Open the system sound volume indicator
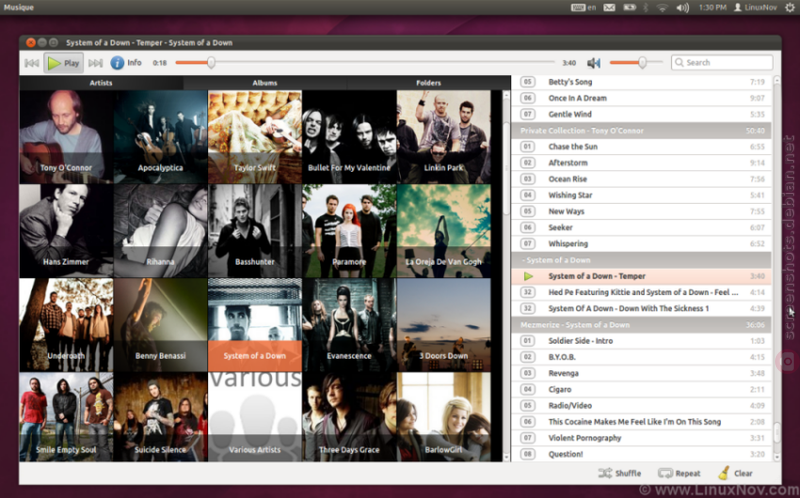Screen dimensions: 800x498 click(x=682, y=7)
